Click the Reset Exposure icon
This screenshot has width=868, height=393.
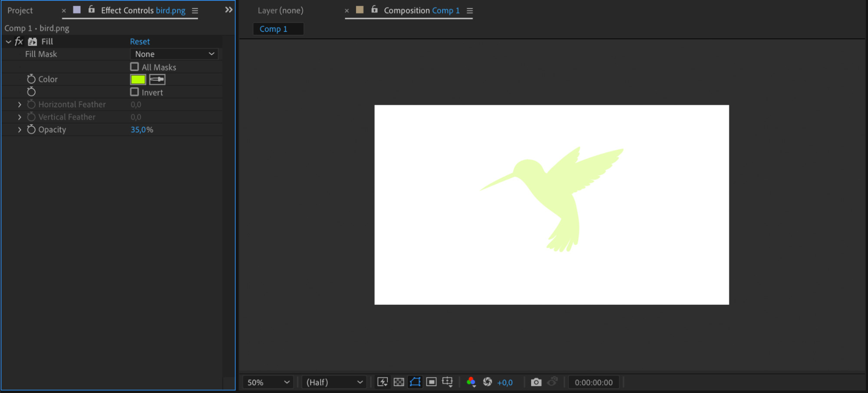(x=488, y=382)
